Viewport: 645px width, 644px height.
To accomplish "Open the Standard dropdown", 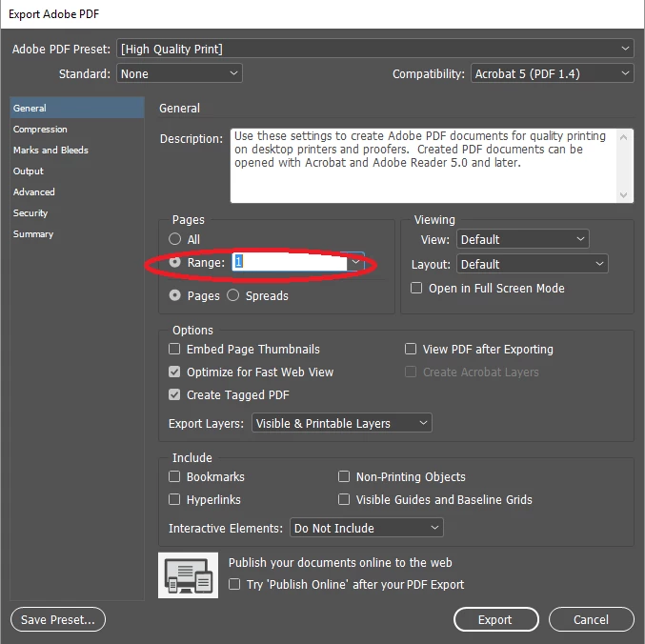I will [x=179, y=73].
